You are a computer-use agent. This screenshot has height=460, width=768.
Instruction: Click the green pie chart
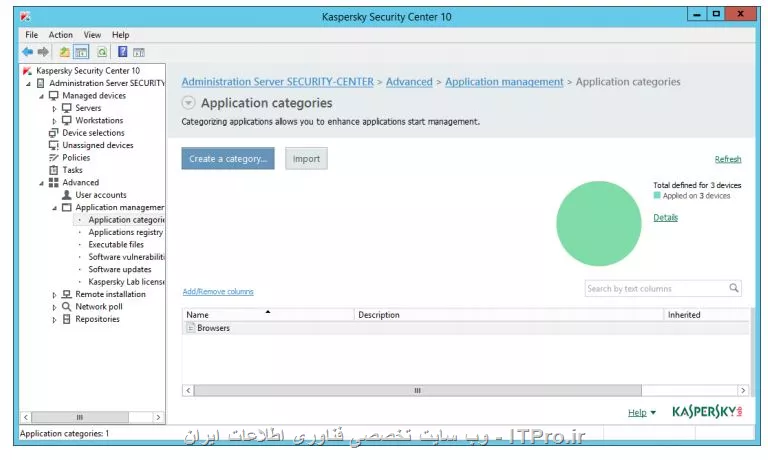pos(599,223)
